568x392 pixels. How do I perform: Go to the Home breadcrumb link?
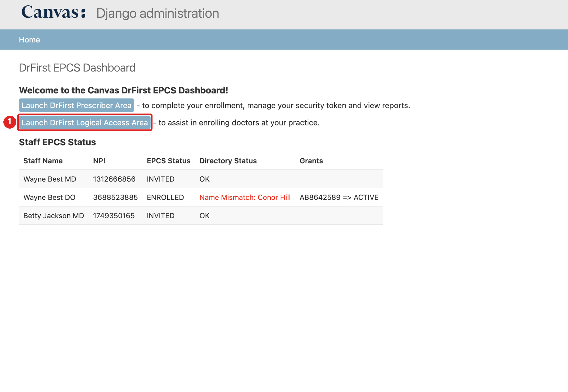29,40
